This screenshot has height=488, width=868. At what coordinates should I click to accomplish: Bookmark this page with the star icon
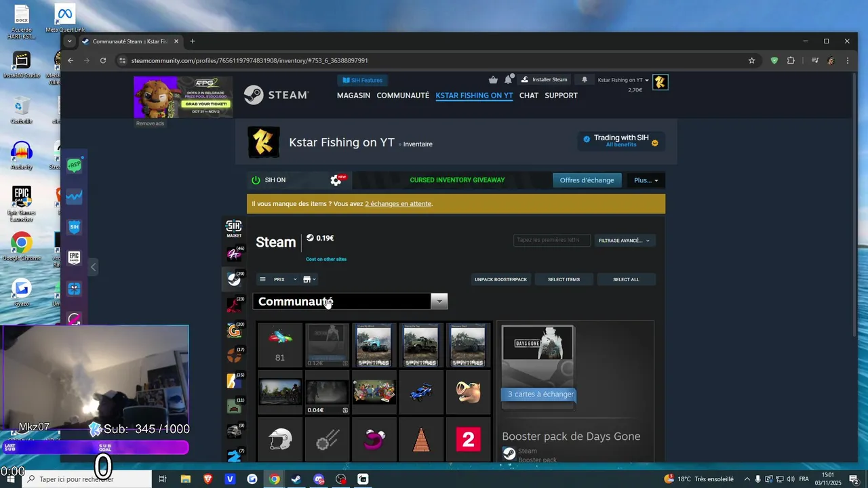tap(751, 60)
